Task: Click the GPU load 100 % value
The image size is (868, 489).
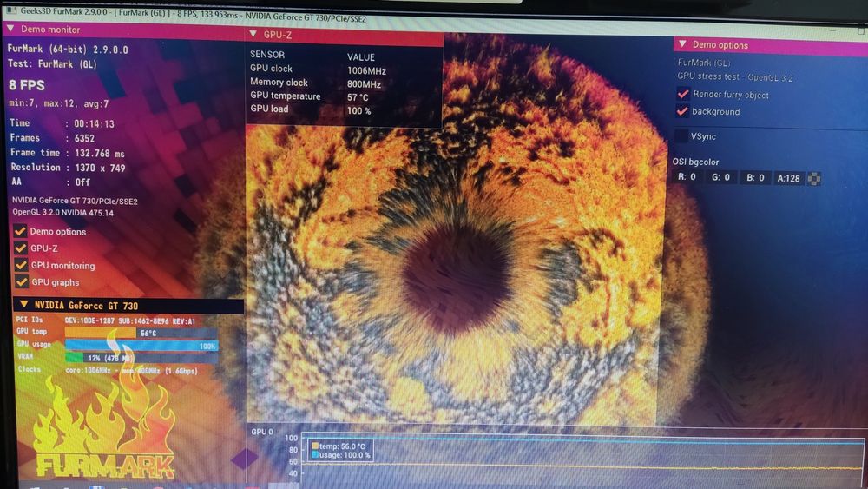Action: tap(358, 111)
